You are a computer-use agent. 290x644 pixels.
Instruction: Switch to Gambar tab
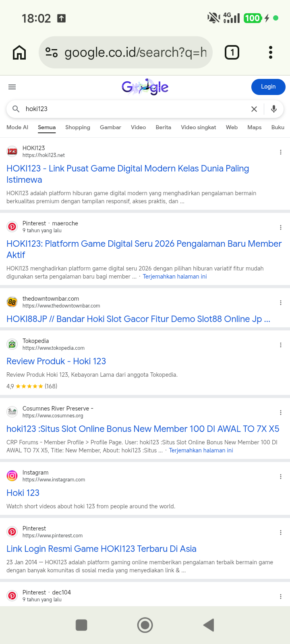pos(110,127)
